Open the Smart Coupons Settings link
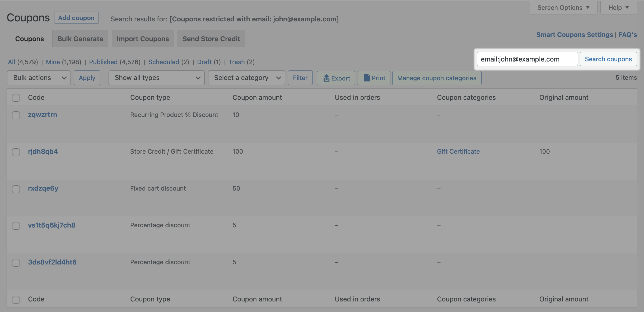Viewport: 644px width, 312px height. [575, 35]
